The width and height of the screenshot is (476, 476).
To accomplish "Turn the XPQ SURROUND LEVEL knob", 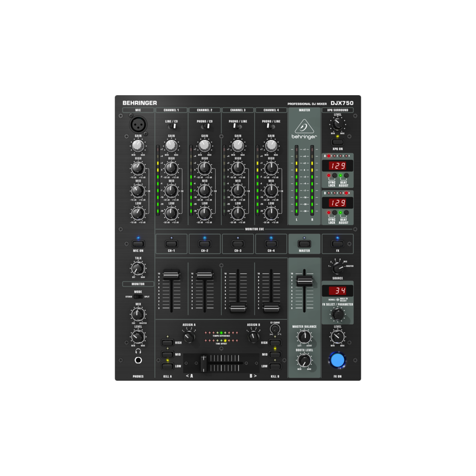I will (337, 124).
